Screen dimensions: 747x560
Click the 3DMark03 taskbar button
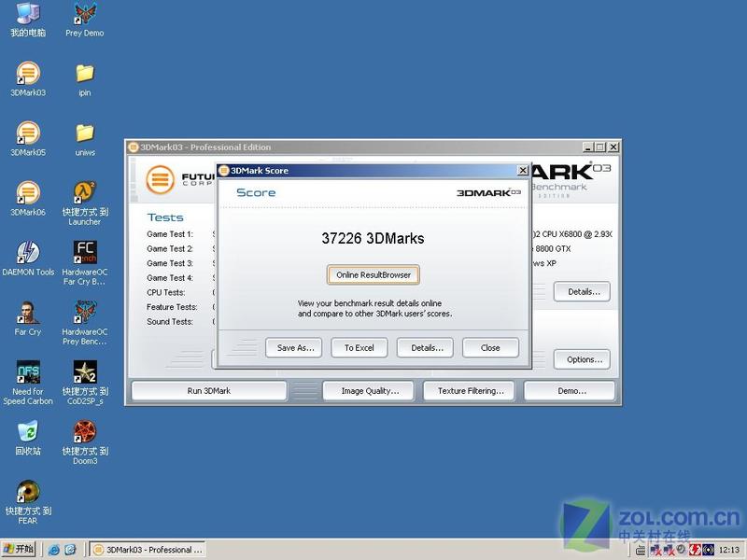click(148, 550)
